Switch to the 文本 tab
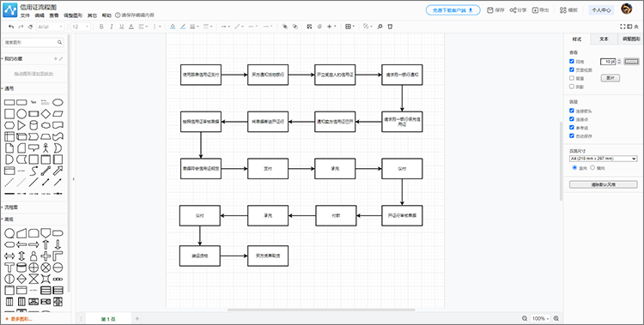Screen dimensions: 644x325 pyautogui.click(x=604, y=39)
